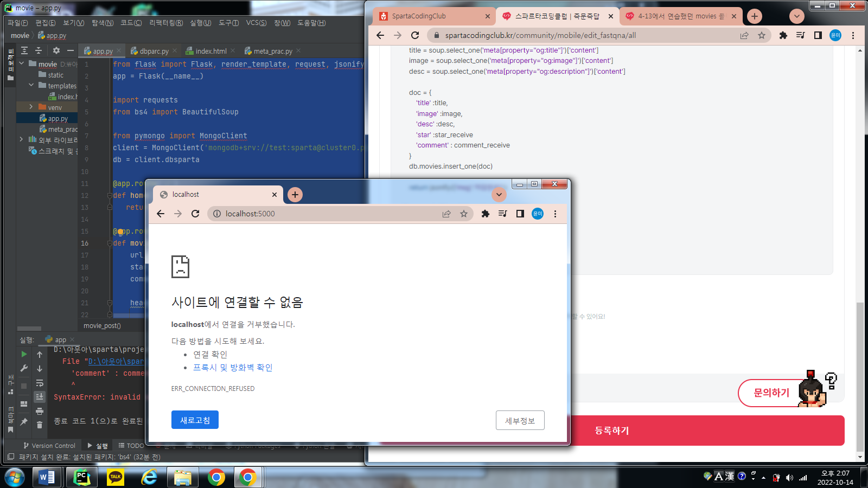Click the share icon in localhost address bar
Viewport: 868px width, 488px height.
446,214
